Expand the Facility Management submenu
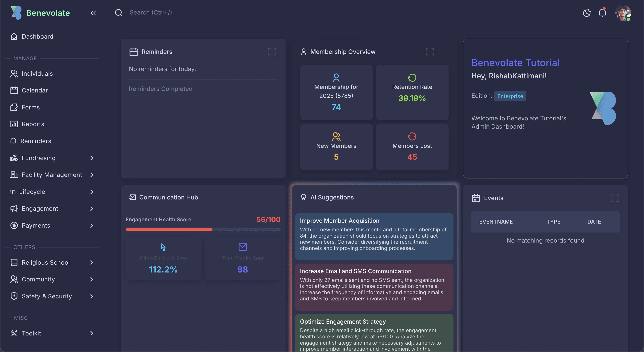 [x=91, y=175]
